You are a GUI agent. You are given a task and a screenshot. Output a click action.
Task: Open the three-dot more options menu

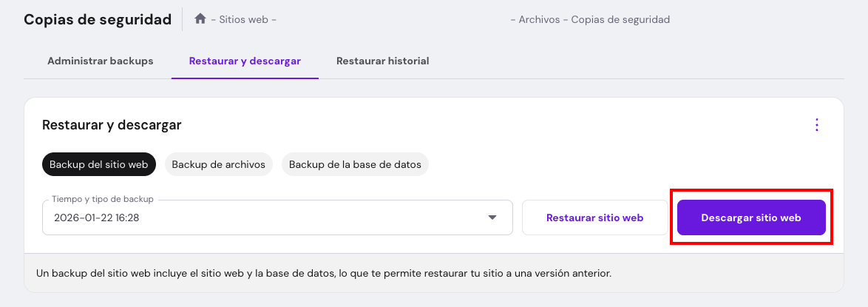click(816, 125)
